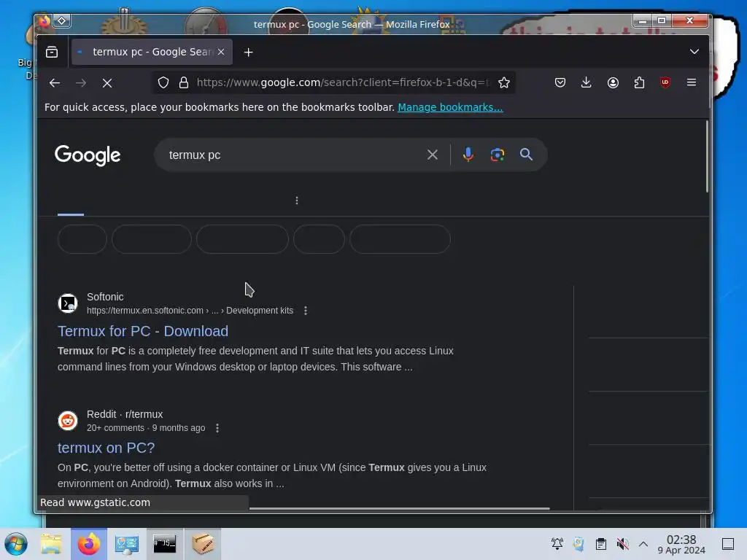Click the Softonic site favicon

pyautogui.click(x=68, y=303)
